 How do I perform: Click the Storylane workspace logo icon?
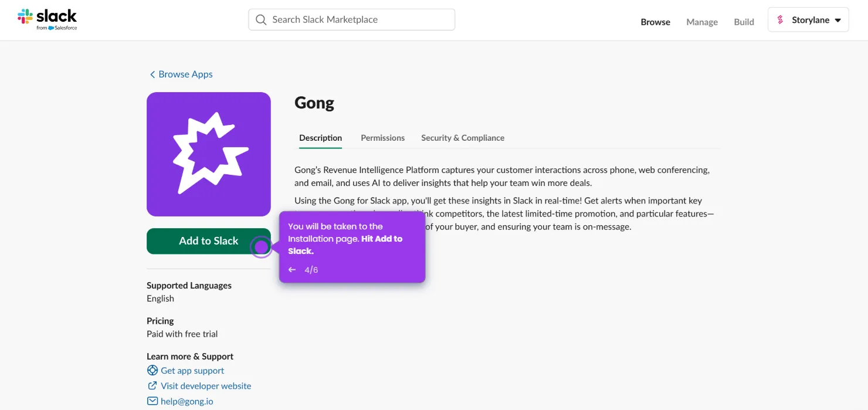780,20
